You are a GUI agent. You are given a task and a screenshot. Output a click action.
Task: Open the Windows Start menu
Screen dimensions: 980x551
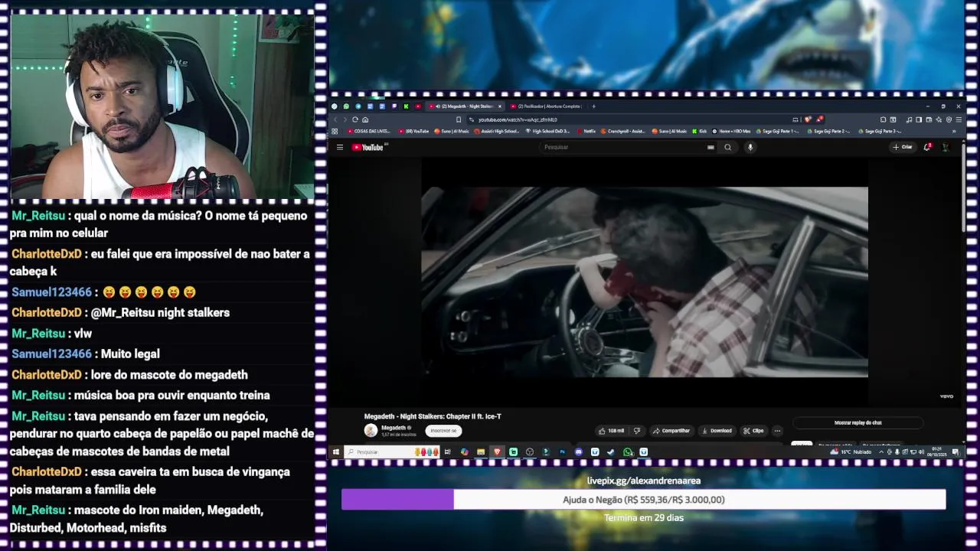click(x=336, y=452)
